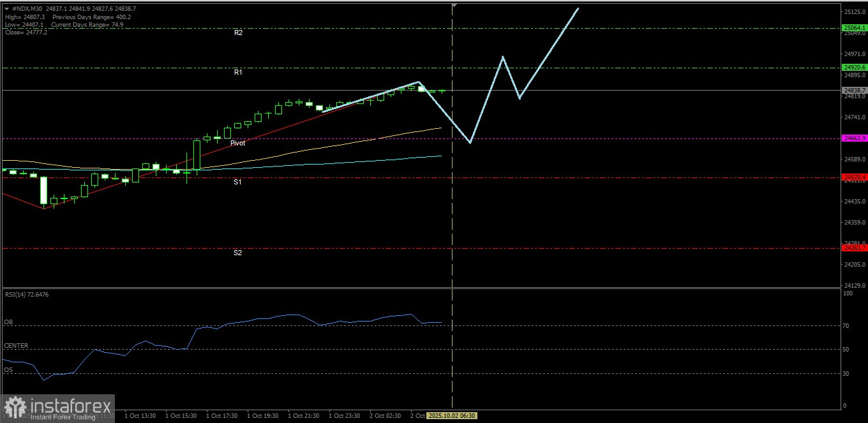This screenshot has height=423, width=868.
Task: Click the highlighted 2025.10.02 06:30 time label
Action: pyautogui.click(x=451, y=416)
